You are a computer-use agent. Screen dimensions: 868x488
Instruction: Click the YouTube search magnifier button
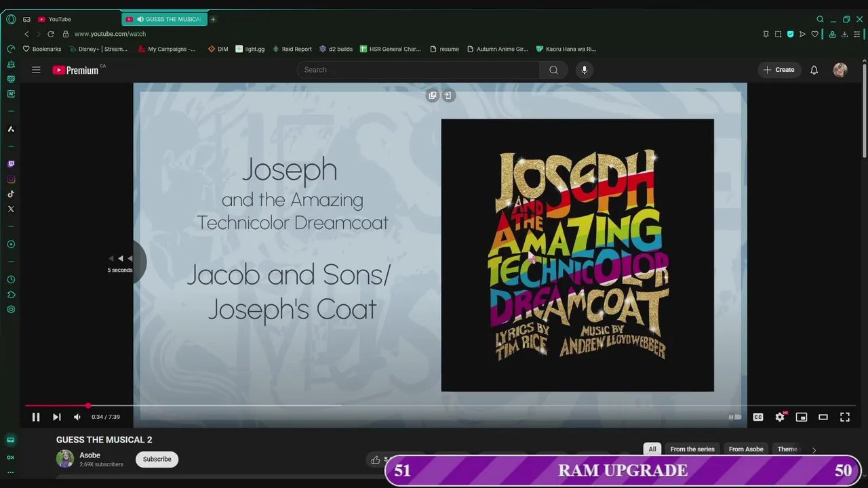[554, 70]
